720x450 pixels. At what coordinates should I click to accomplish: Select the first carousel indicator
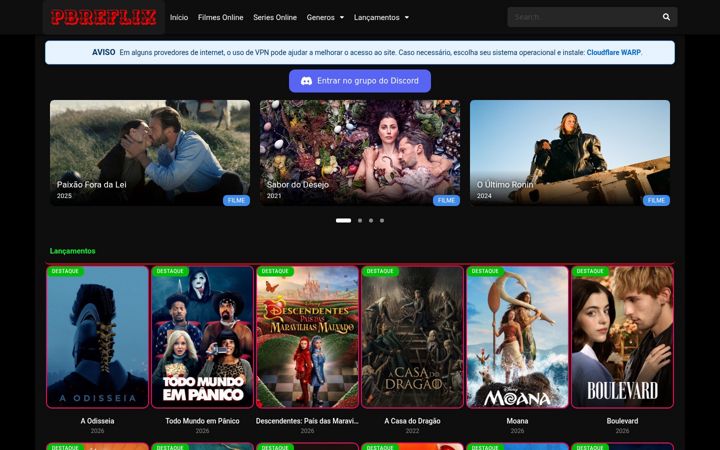pyautogui.click(x=343, y=220)
